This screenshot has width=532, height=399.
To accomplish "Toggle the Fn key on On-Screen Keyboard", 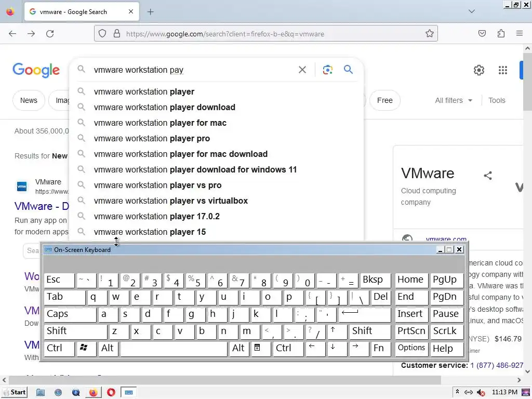I will point(381,349).
